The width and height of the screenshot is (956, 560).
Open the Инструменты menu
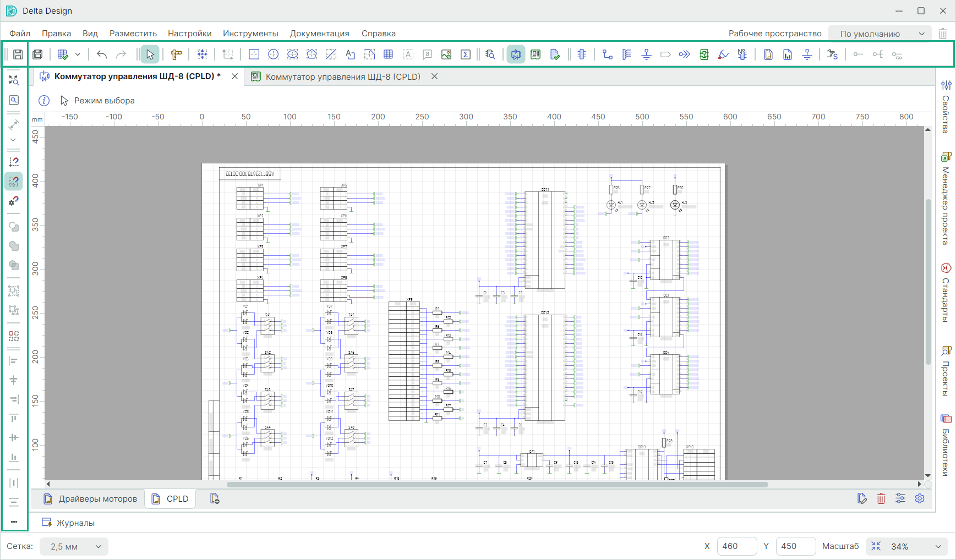pyautogui.click(x=250, y=34)
